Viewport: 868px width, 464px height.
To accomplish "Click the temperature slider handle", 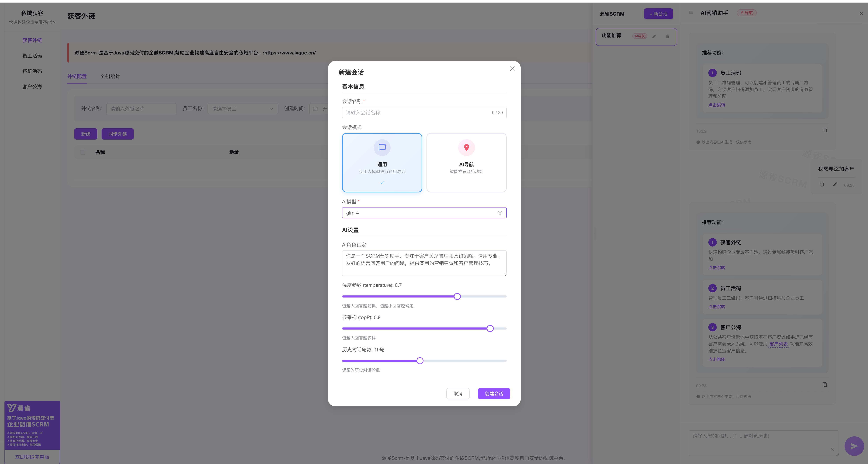I will point(457,297).
